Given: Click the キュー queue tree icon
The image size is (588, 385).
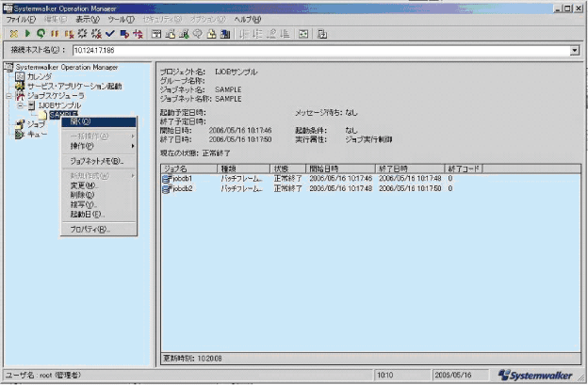Looking at the screenshot, I should coord(20,134).
